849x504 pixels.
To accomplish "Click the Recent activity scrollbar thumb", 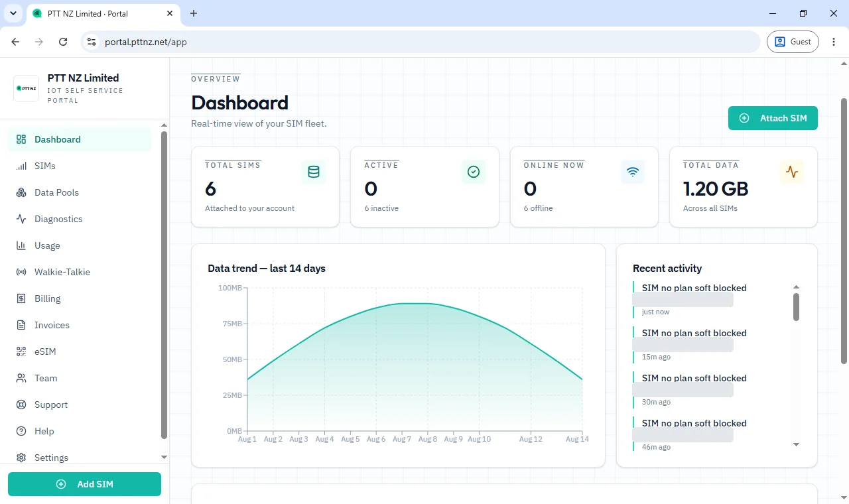I will 797,307.
